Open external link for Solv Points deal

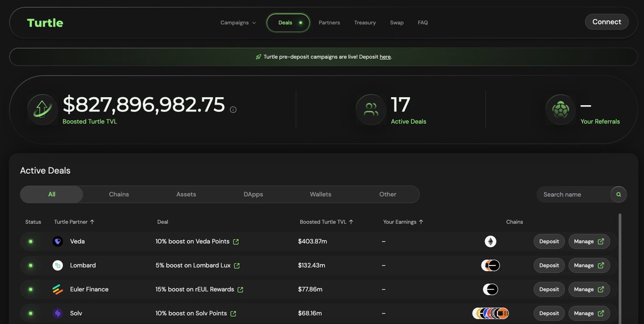[233, 314]
